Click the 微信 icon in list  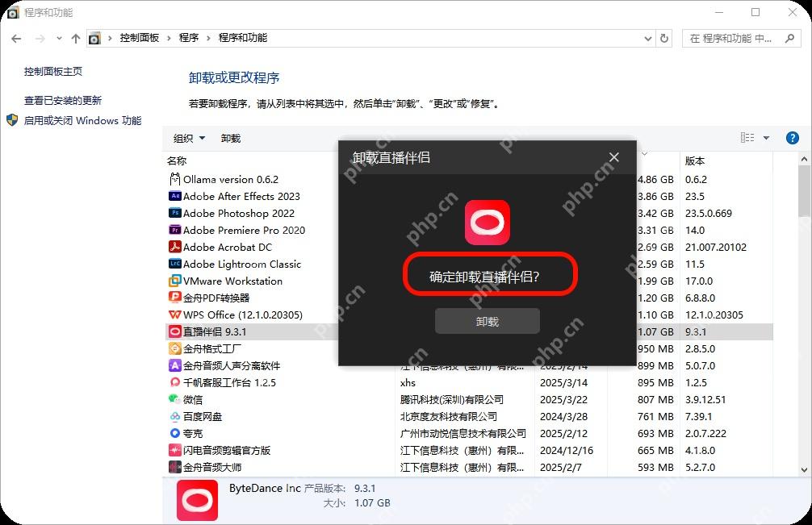point(174,399)
